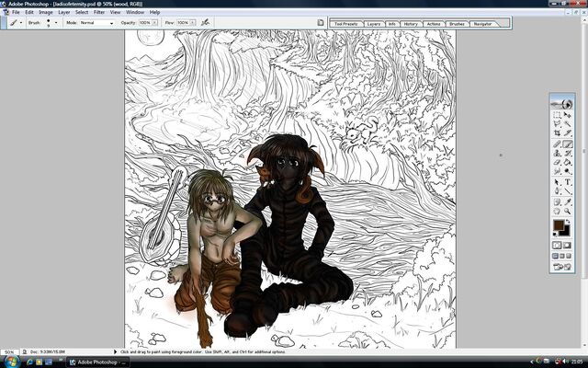This screenshot has height=368, width=588.
Task: Select the Lasso tool
Action: (x=557, y=124)
